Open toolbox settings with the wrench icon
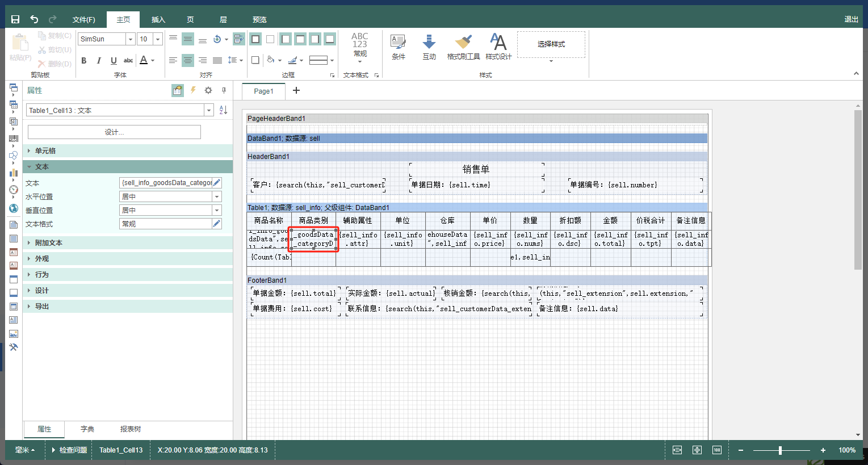 pos(14,347)
